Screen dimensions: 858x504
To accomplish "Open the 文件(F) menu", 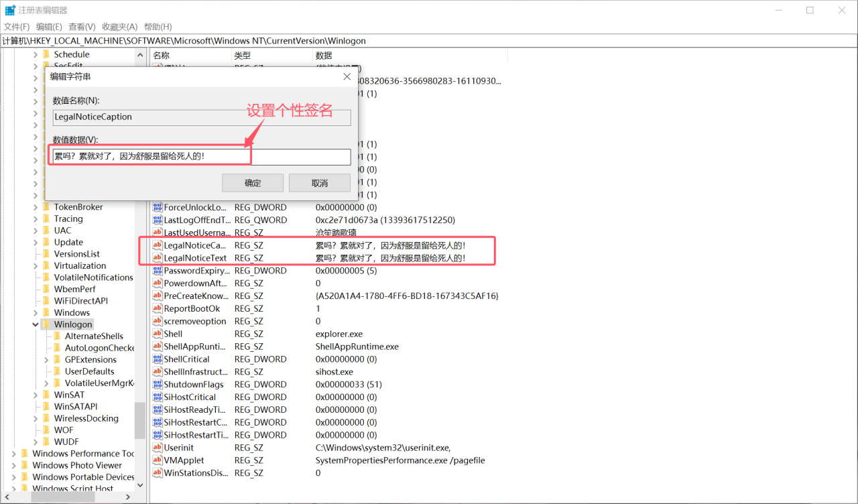I will (17, 27).
